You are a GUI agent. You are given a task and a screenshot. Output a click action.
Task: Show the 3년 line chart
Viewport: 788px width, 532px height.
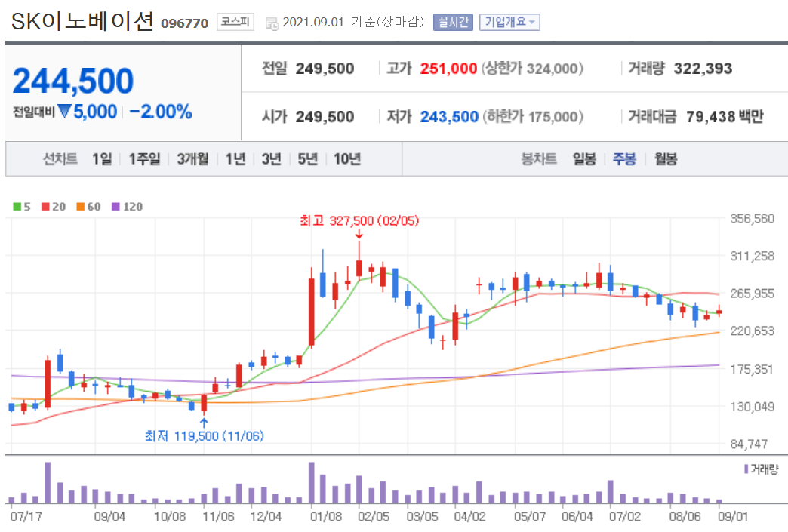[x=272, y=159]
